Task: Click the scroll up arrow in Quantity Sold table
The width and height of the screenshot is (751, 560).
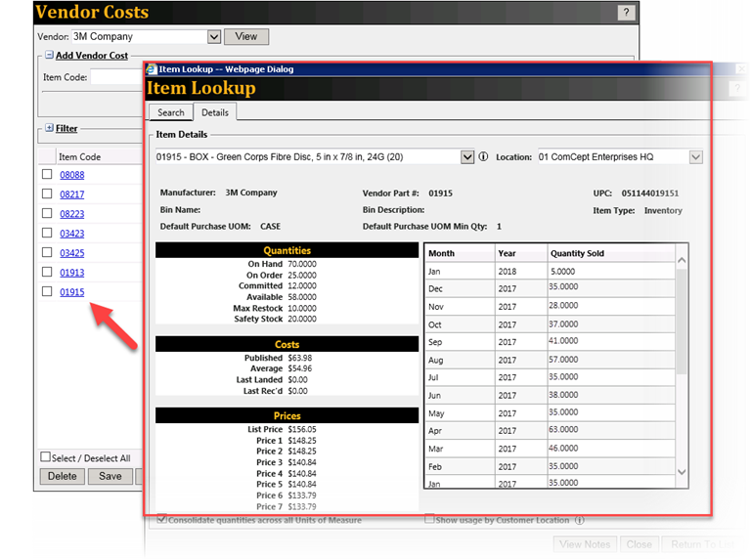Action: [682, 260]
